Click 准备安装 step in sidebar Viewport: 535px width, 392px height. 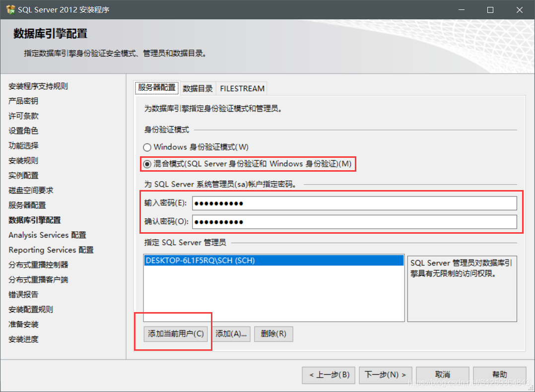23,325
